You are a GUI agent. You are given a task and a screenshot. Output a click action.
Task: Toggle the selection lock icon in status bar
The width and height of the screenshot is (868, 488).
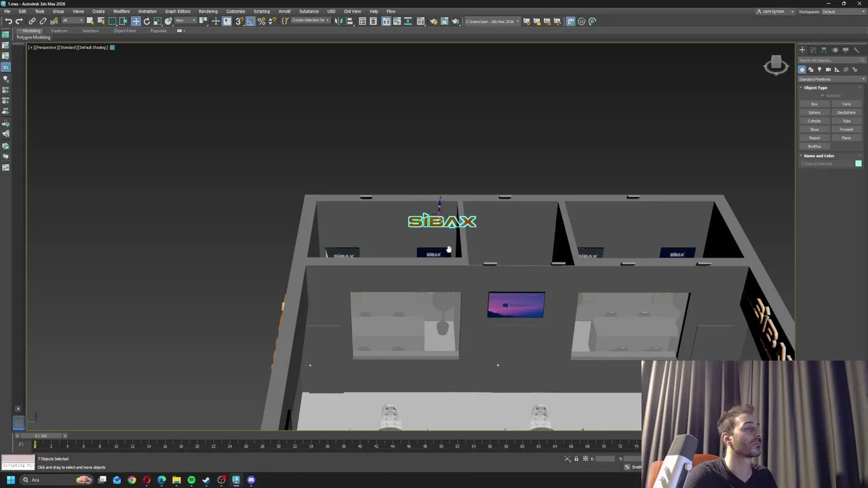576,459
